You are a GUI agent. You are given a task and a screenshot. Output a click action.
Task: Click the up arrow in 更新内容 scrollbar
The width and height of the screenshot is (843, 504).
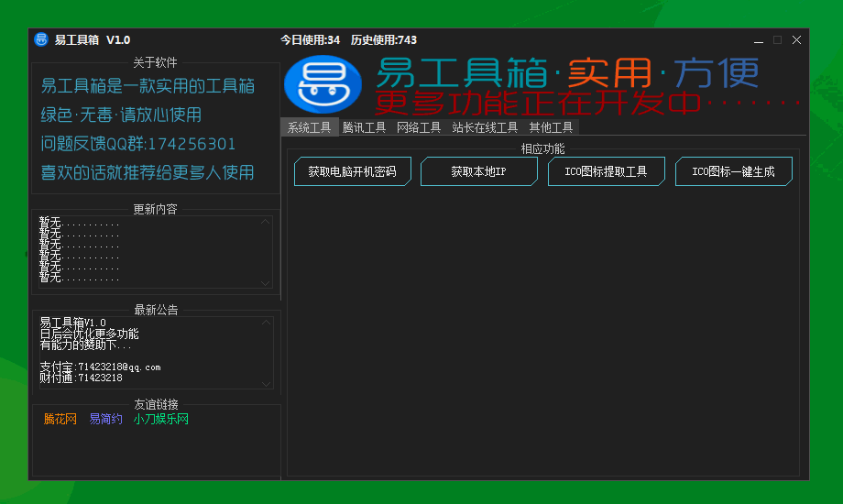click(x=265, y=222)
